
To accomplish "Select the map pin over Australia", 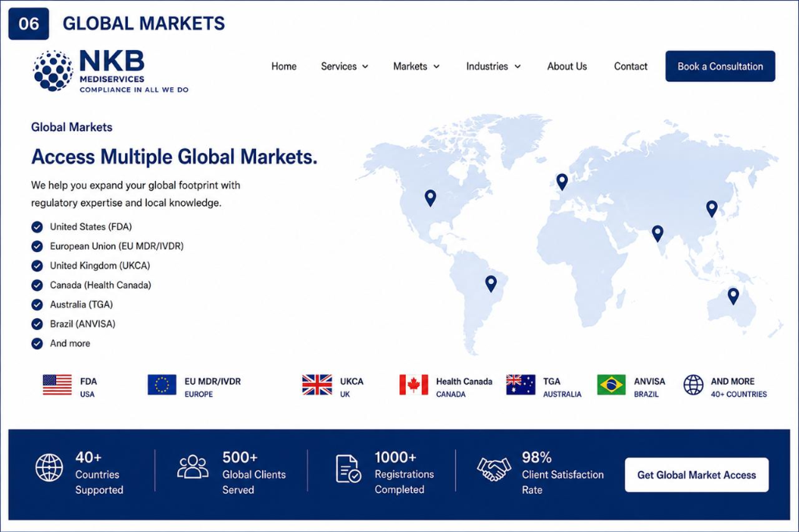I will 733,296.
